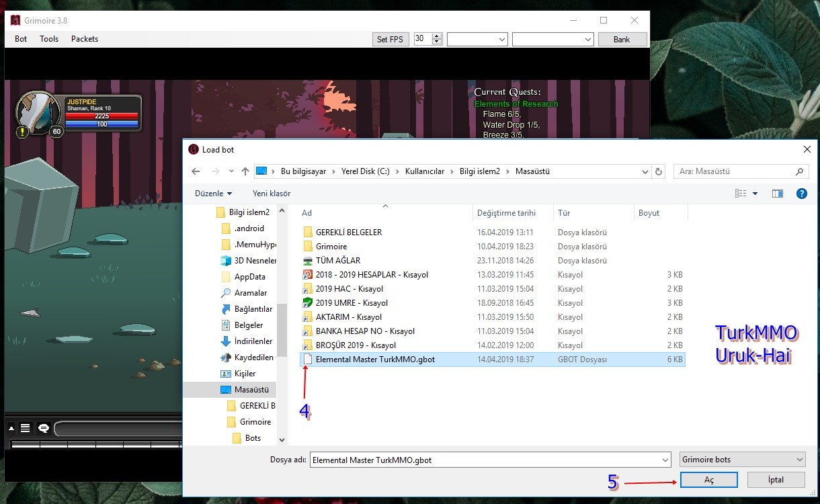Click the yellow exclamation quest icon

pos(22,131)
